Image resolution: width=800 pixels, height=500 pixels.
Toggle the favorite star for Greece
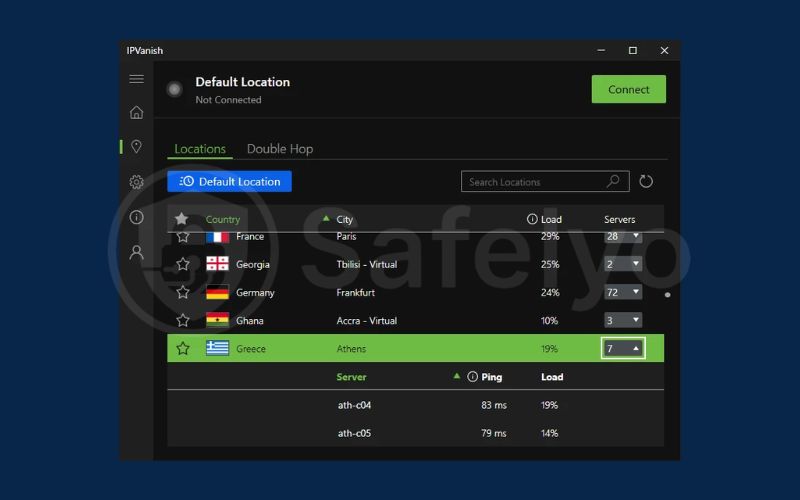[183, 349]
